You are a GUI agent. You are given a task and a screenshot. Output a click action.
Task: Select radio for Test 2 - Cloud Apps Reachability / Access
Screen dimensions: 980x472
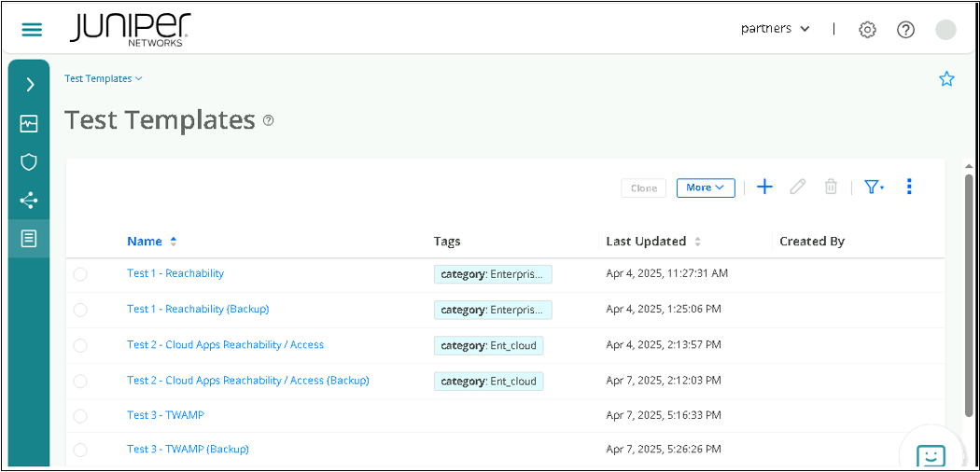coord(80,345)
